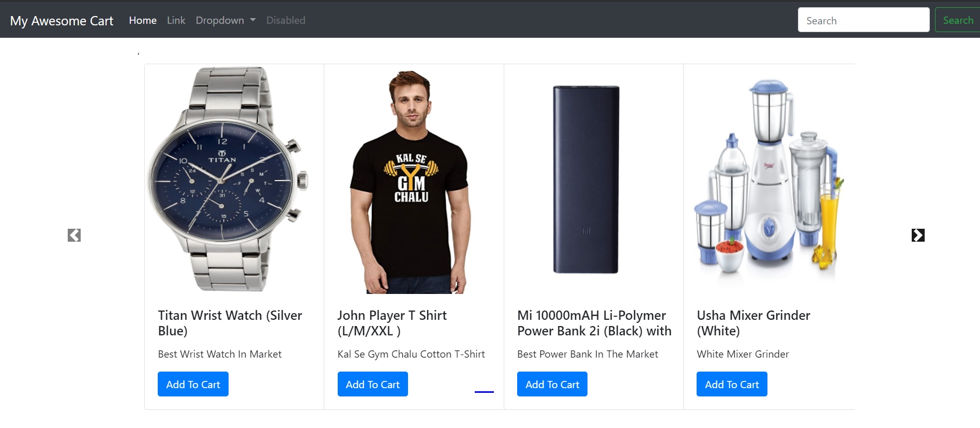Add the Titan Wrist Watch to cart
Viewport: 980px width, 428px height.
193,384
